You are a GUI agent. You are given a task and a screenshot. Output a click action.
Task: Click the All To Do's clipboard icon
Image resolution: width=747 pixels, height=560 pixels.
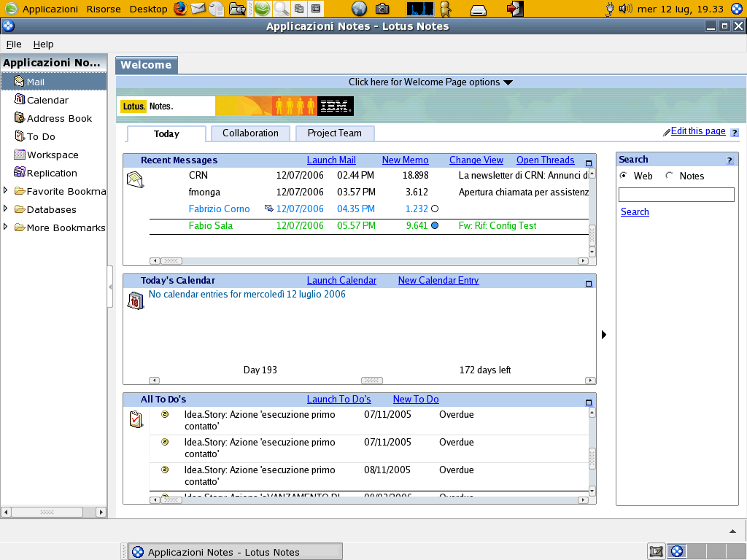tap(136, 419)
